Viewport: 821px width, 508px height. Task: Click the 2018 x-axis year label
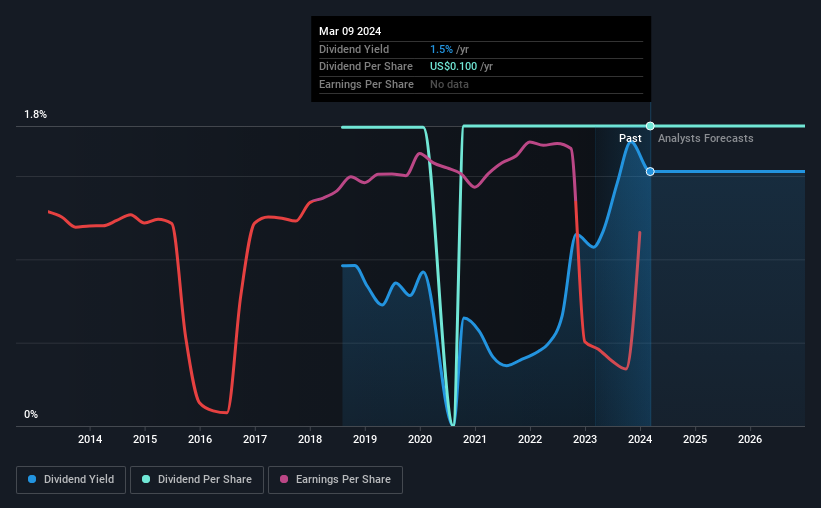point(310,439)
